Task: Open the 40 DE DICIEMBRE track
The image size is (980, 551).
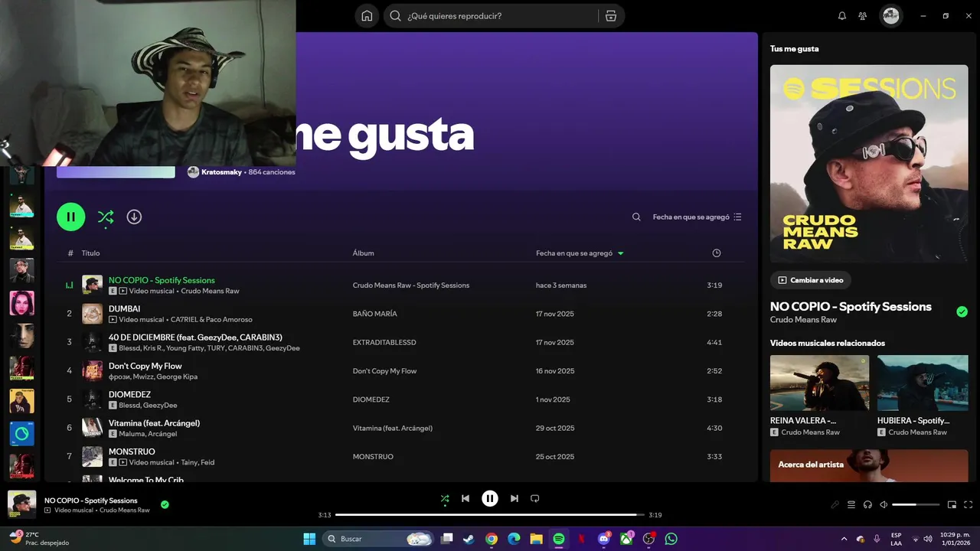Action: click(195, 337)
